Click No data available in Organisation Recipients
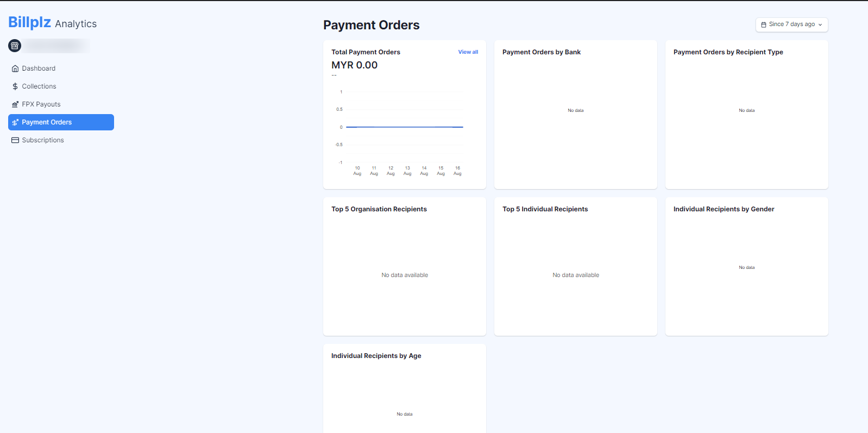Screen dimensions: 868x433 (405, 275)
